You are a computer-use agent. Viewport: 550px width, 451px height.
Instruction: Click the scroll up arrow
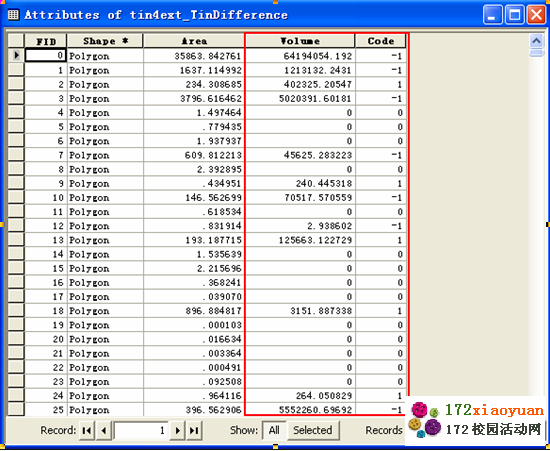pos(536,42)
